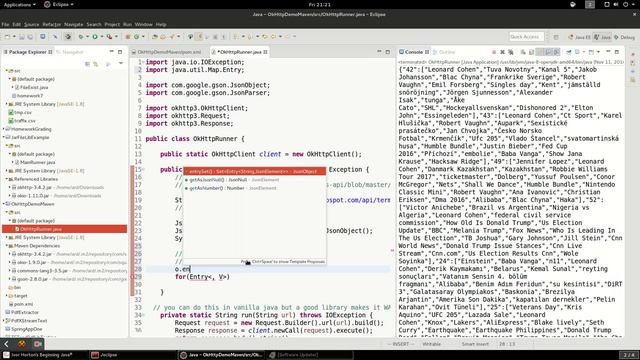This screenshot has width=640, height=360.
Task: Open Display Selected Console dropdown
Action: 584,52
